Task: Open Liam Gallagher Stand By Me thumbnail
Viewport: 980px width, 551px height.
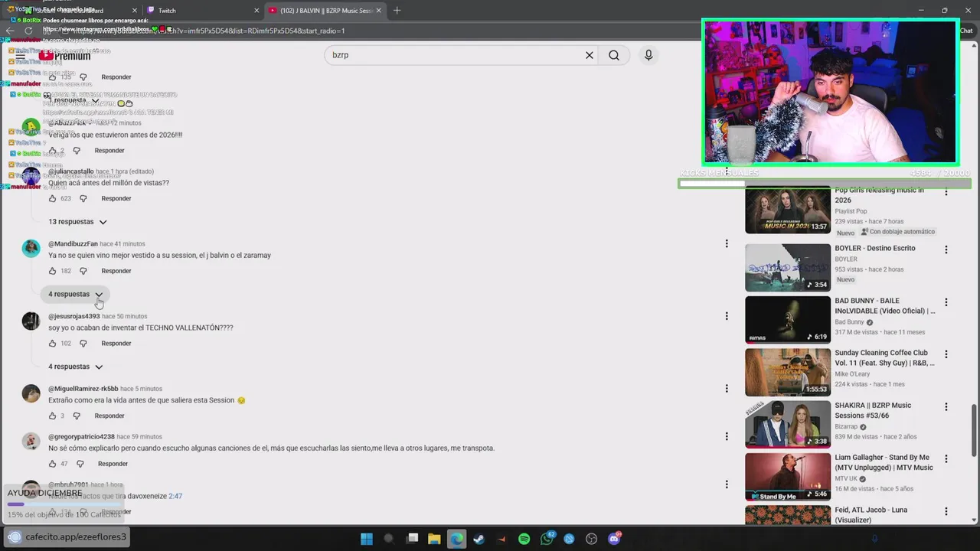Action: (x=788, y=477)
